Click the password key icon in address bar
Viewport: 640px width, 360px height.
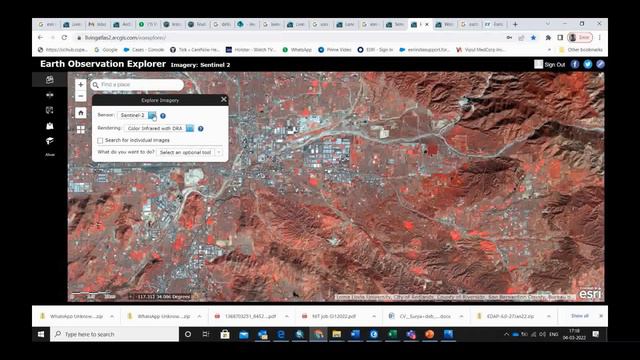(509, 38)
